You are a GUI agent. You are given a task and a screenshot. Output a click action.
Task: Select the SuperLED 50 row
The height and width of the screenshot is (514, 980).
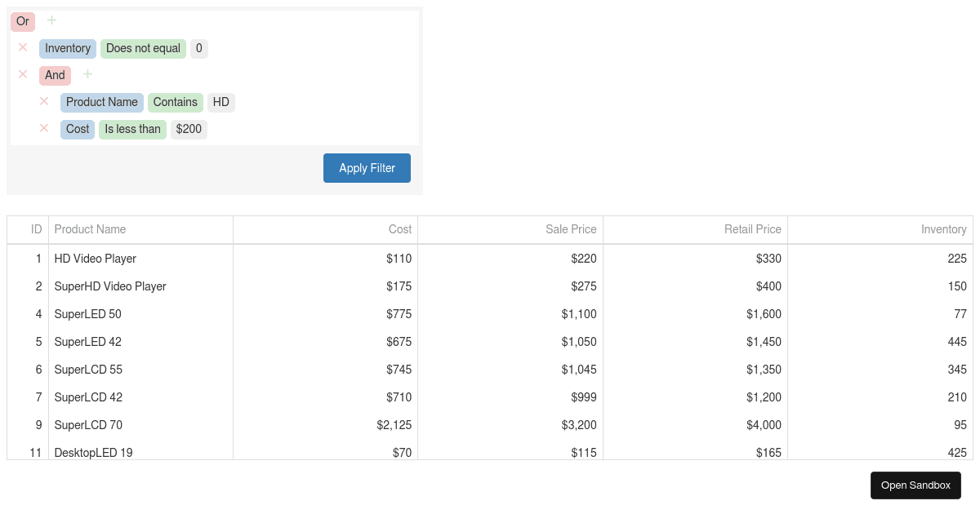87,314
